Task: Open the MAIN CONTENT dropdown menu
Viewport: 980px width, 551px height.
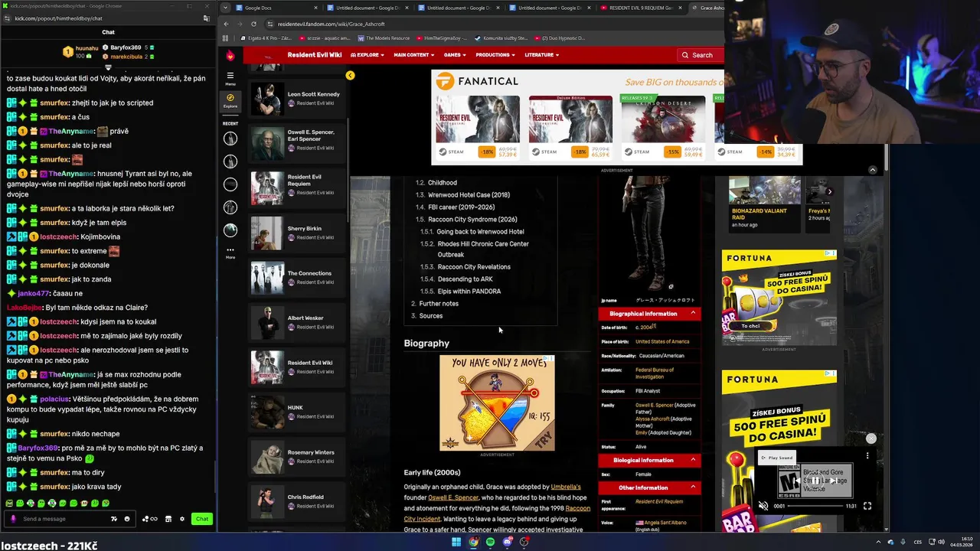Action: 414,55
